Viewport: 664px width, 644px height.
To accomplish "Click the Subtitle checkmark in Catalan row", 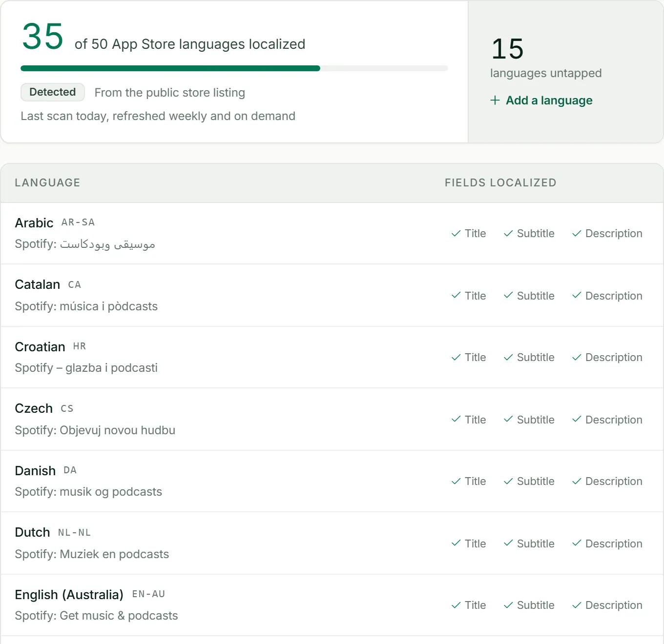I will pyautogui.click(x=508, y=296).
